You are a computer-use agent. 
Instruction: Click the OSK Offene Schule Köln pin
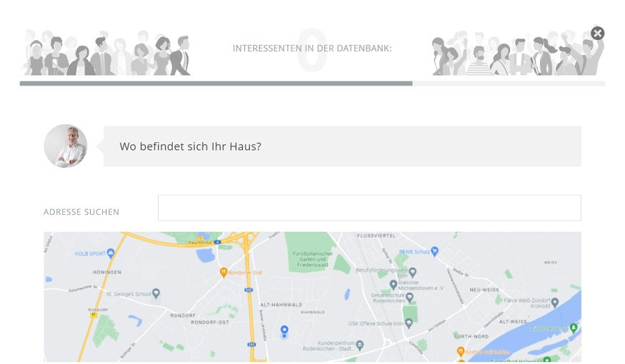(x=409, y=323)
